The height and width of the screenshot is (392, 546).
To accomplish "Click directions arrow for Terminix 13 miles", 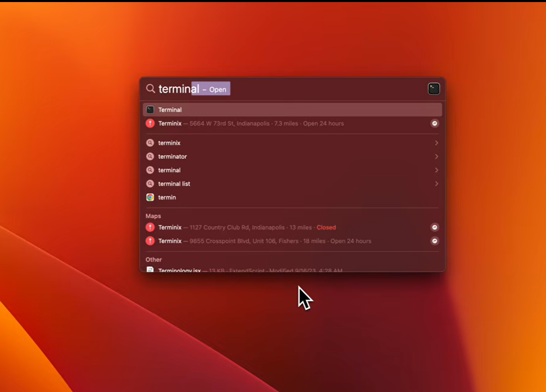I will pos(435,227).
